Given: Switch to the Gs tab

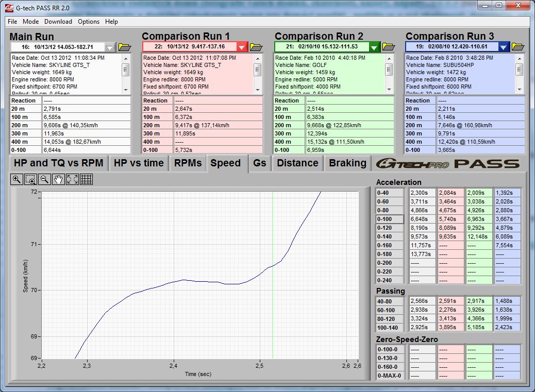Looking at the screenshot, I should 259,163.
